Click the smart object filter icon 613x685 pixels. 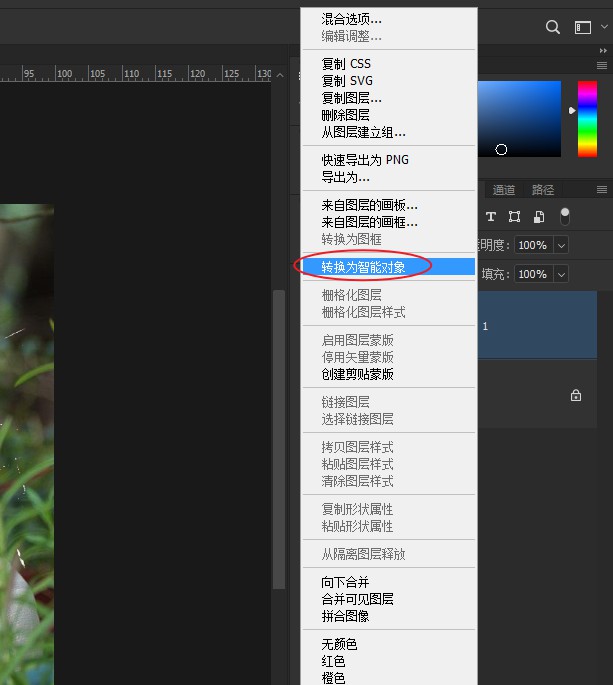pos(539,217)
